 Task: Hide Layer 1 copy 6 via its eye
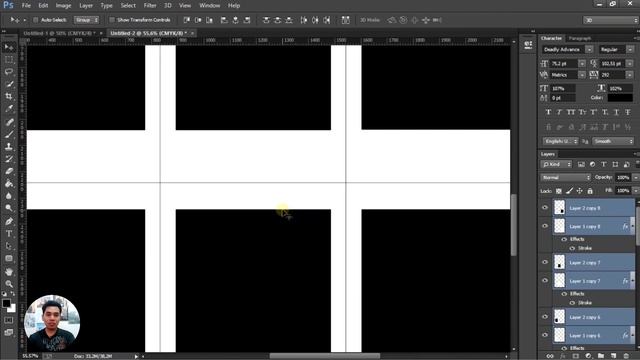pos(545,335)
